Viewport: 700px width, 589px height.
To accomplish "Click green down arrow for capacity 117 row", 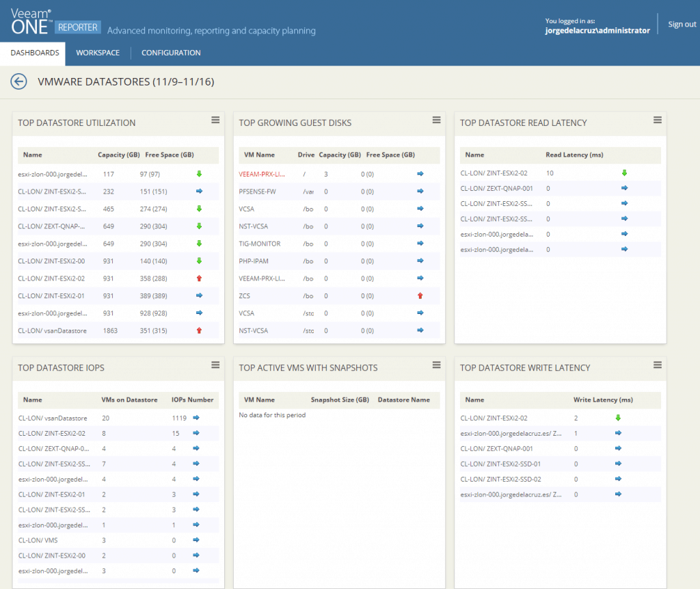I will [x=199, y=174].
